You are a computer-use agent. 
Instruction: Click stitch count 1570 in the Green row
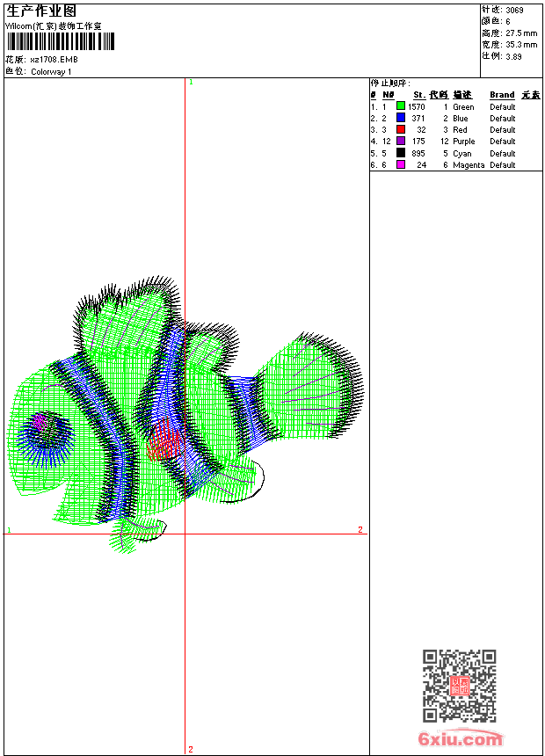click(417, 107)
